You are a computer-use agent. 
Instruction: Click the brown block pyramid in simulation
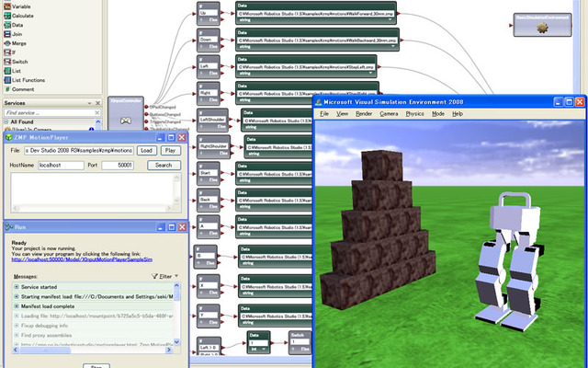coord(377,230)
